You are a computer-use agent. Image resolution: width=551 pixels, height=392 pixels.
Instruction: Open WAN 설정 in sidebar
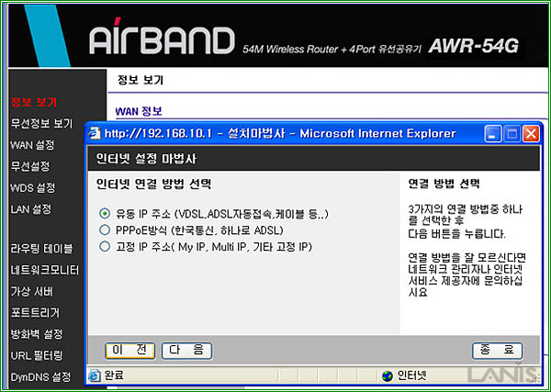click(32, 145)
